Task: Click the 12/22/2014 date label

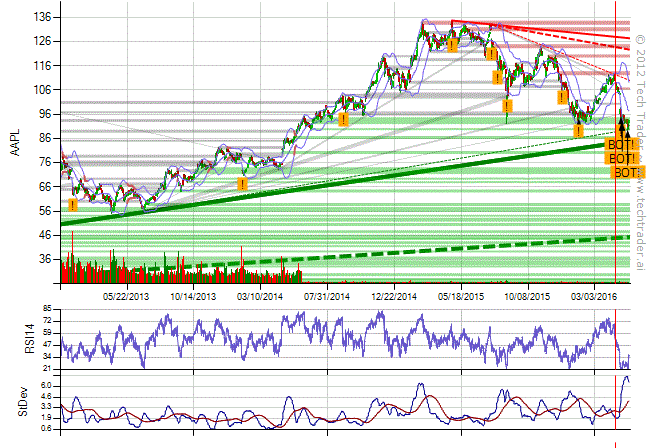Action: 394,296
